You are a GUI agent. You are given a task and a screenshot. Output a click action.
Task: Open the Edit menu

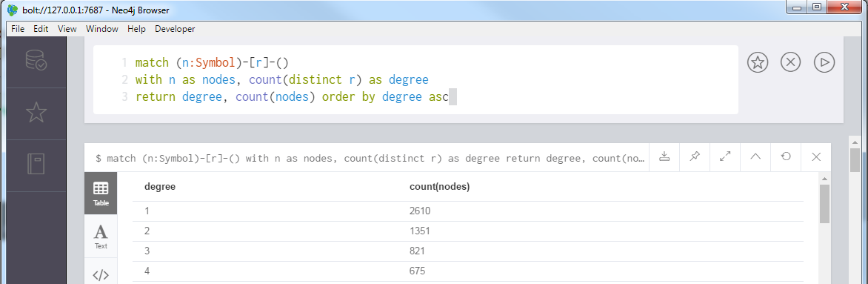point(41,29)
